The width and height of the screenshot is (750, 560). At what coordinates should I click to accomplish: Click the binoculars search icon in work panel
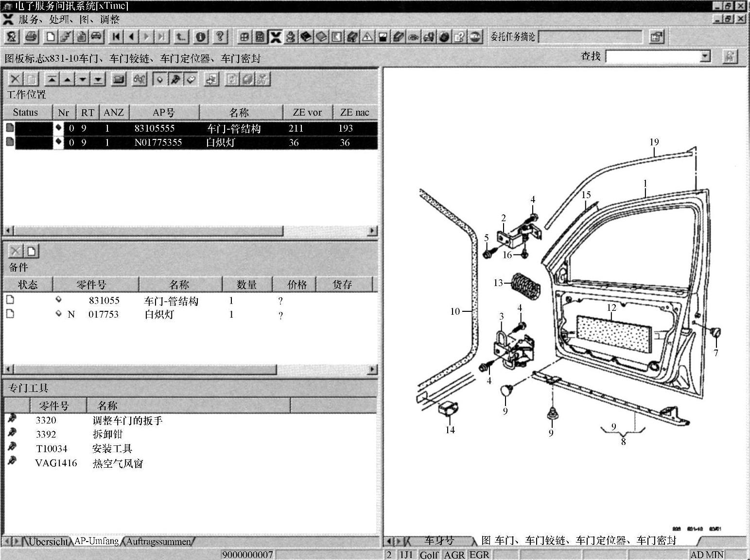(x=140, y=79)
